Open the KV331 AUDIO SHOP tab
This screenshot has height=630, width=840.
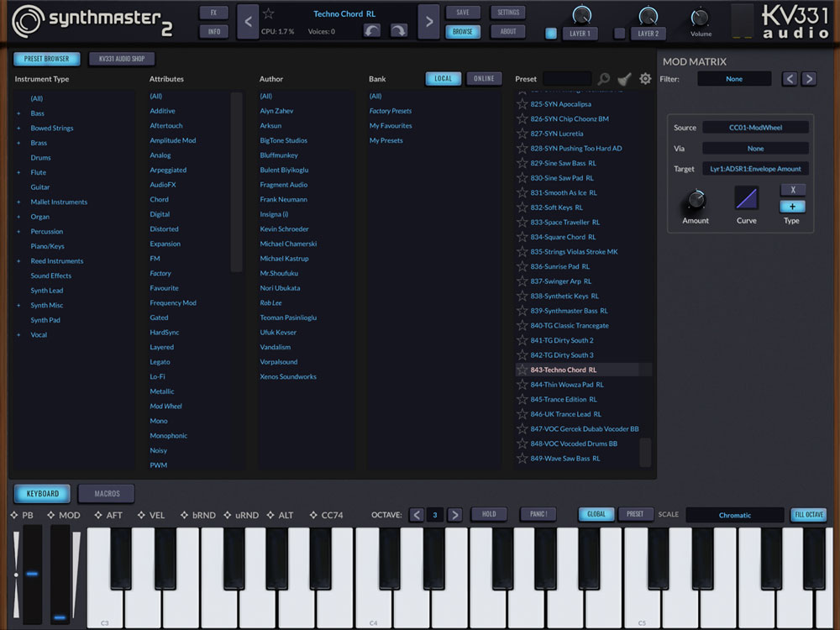[121, 58]
